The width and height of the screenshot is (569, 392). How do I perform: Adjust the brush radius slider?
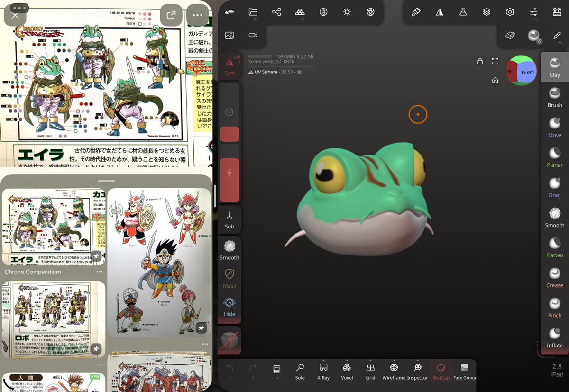[x=229, y=112]
